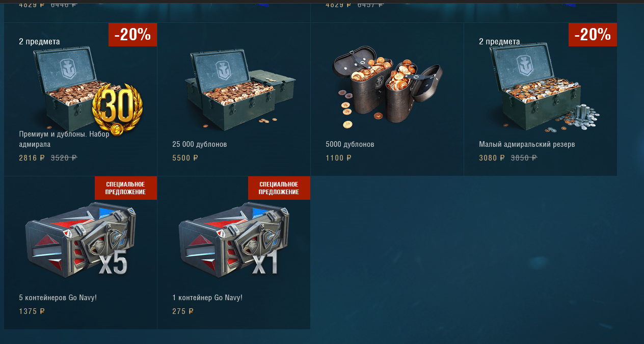The width and height of the screenshot is (644, 344).
Task: Open the 5000 дублонов title link
Action: pyautogui.click(x=350, y=144)
